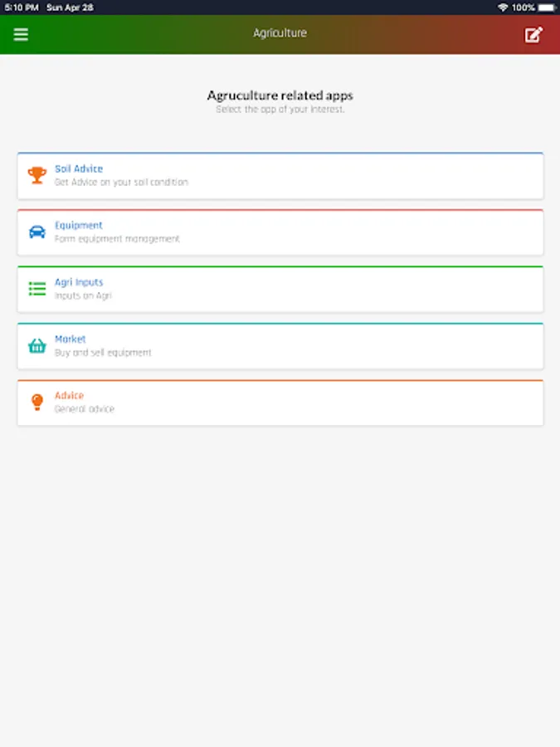Click the orange trophy icon
The width and height of the screenshot is (560, 747).
coord(37,175)
